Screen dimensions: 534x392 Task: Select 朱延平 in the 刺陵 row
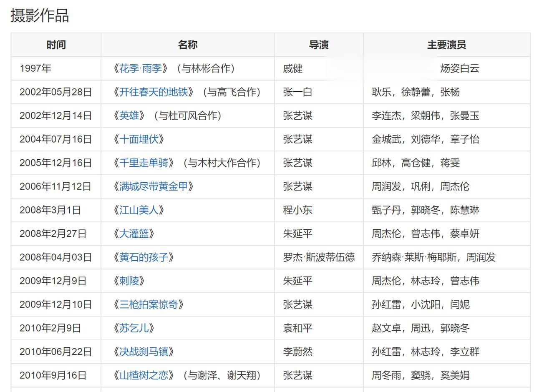tap(298, 281)
